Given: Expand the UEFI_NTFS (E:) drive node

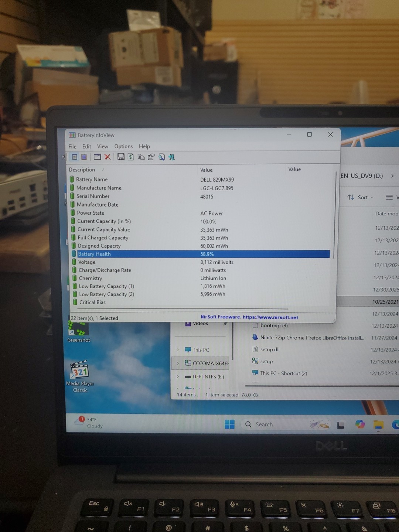Looking at the screenshot, I should (177, 376).
